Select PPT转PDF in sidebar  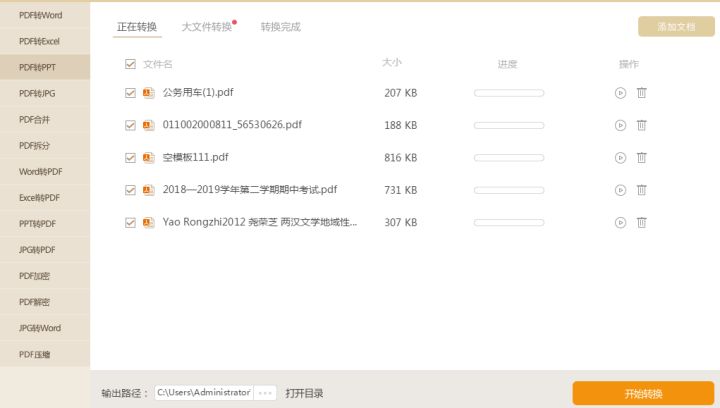click(x=45, y=224)
